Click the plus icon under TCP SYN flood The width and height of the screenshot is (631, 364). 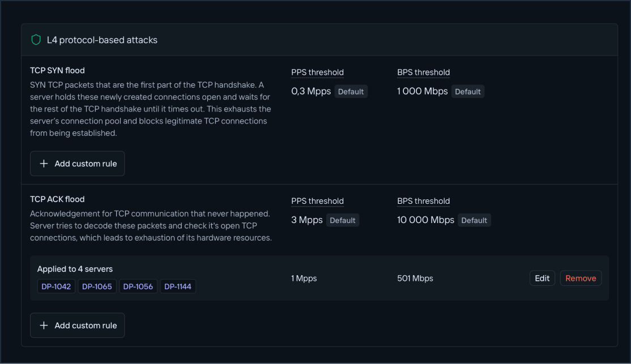(44, 163)
